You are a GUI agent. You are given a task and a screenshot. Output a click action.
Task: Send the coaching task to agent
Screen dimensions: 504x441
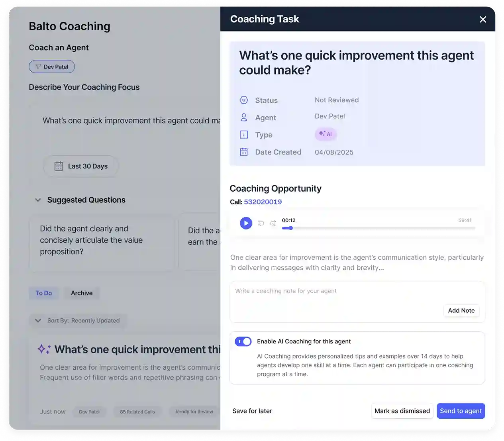[x=461, y=411]
